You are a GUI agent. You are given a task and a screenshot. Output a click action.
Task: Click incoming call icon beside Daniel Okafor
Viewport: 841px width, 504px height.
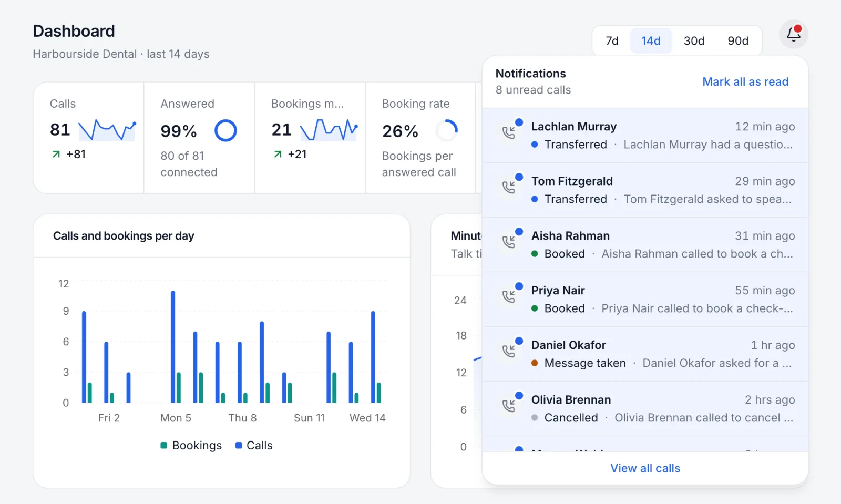pyautogui.click(x=508, y=352)
